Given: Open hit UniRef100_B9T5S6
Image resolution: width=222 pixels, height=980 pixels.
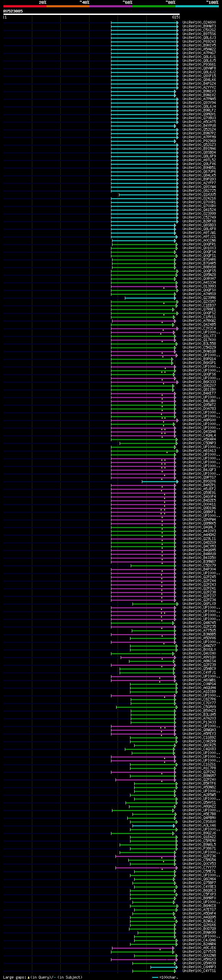Looking at the screenshot, I should click(x=199, y=34).
